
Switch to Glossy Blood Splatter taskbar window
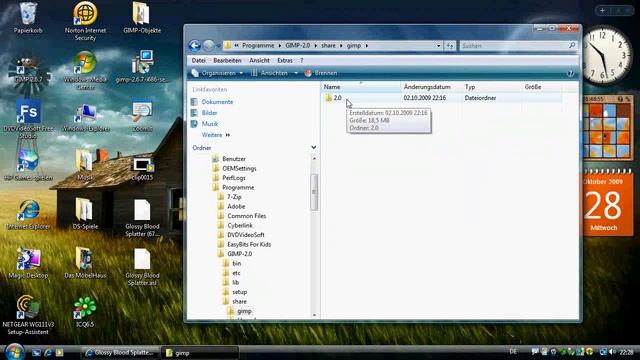pyautogui.click(x=120, y=353)
